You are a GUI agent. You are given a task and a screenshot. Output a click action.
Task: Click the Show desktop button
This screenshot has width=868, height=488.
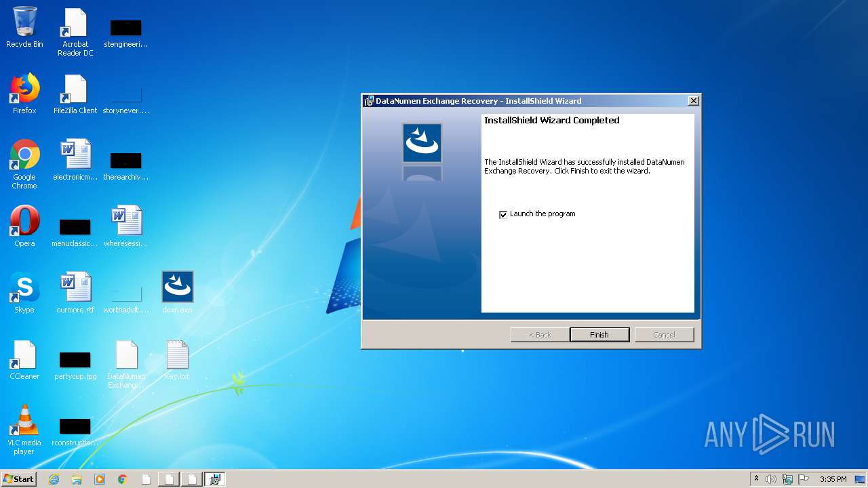pos(860,479)
